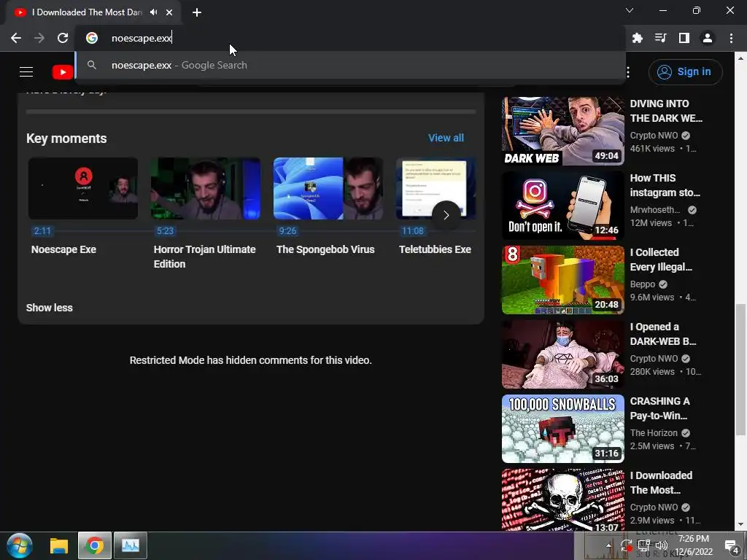The width and height of the screenshot is (747, 560).
Task: Go back using the browser back arrow
Action: coord(16,38)
